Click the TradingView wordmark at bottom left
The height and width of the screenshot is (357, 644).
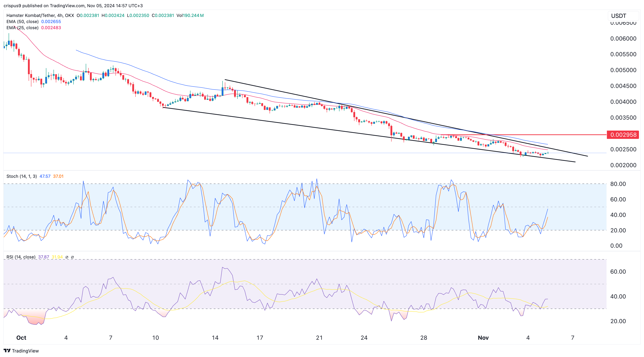coord(25,351)
